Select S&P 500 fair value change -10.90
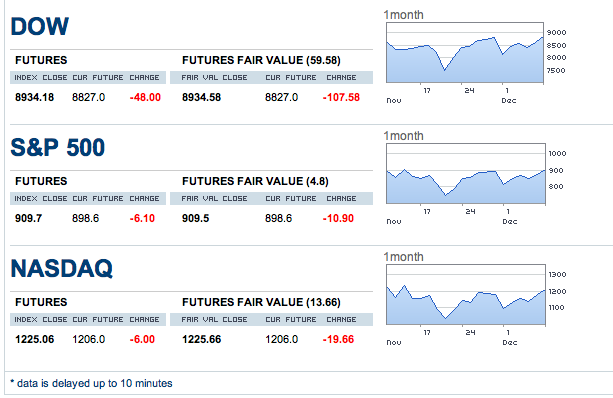 pyautogui.click(x=338, y=218)
